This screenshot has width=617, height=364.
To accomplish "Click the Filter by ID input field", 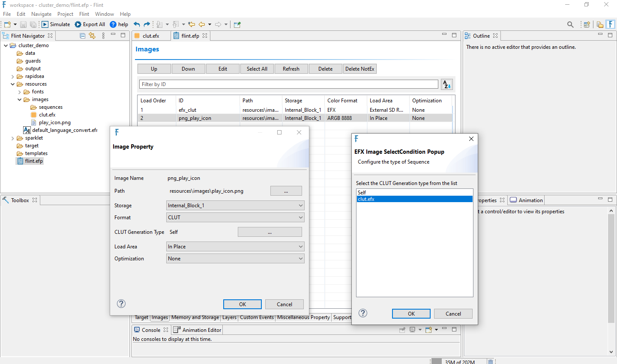I will (x=288, y=84).
